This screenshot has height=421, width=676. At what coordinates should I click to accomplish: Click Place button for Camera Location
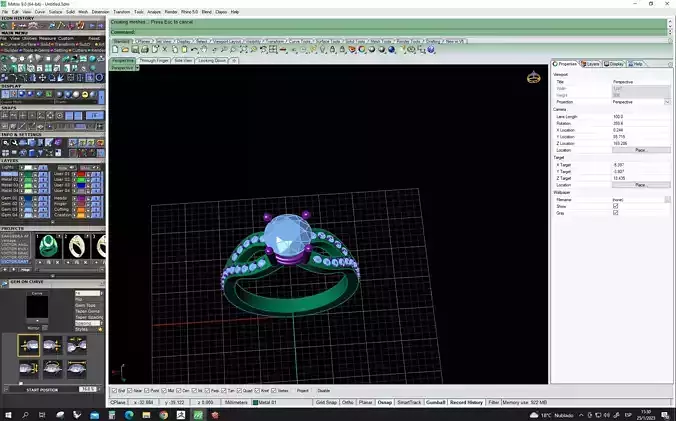(641, 150)
